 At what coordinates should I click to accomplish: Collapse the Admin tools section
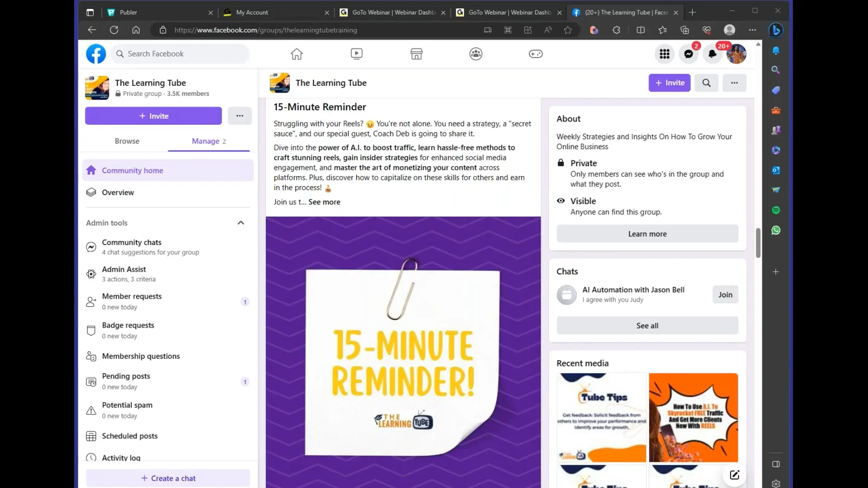click(241, 223)
